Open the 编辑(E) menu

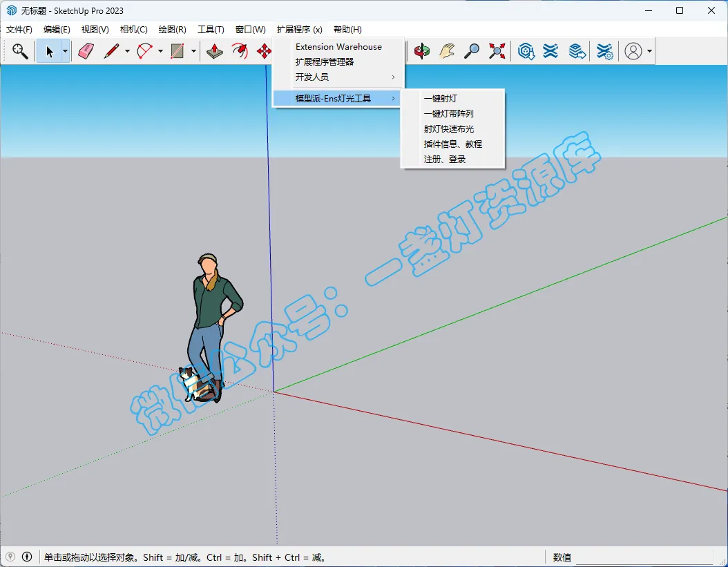[57, 30]
